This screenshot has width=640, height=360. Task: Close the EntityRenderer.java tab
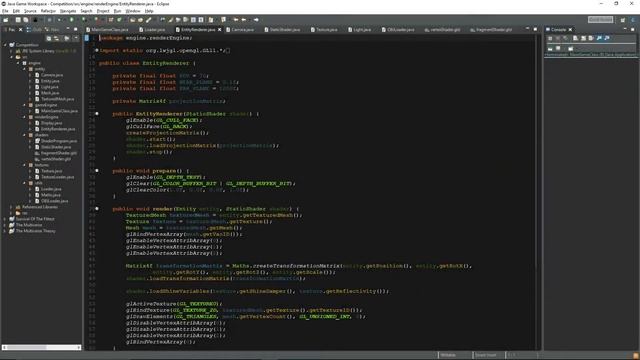220,30
